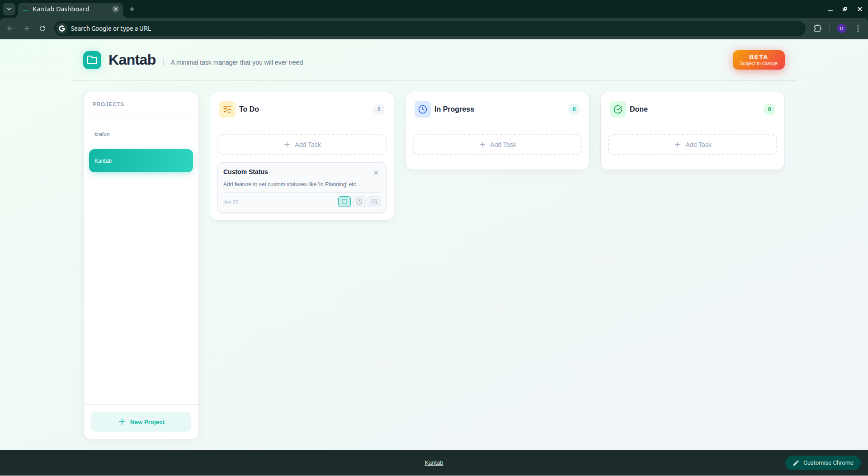Mark the Custom Status task as complete
Image resolution: width=868 pixels, height=476 pixels.
(374, 202)
